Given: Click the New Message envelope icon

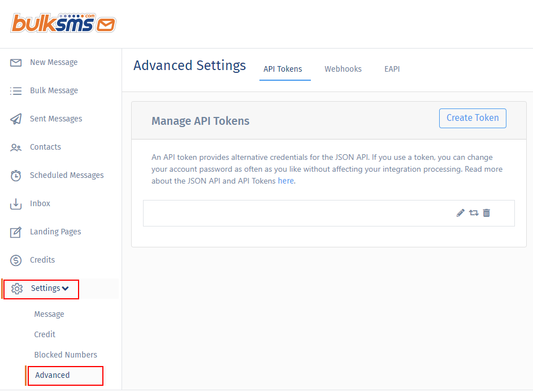Looking at the screenshot, I should [x=16, y=63].
